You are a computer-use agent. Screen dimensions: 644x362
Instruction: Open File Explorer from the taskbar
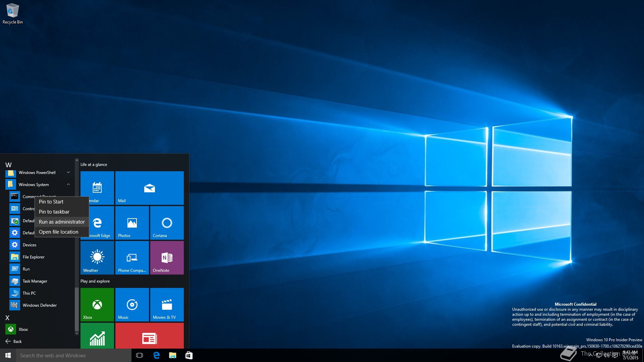(x=172, y=355)
